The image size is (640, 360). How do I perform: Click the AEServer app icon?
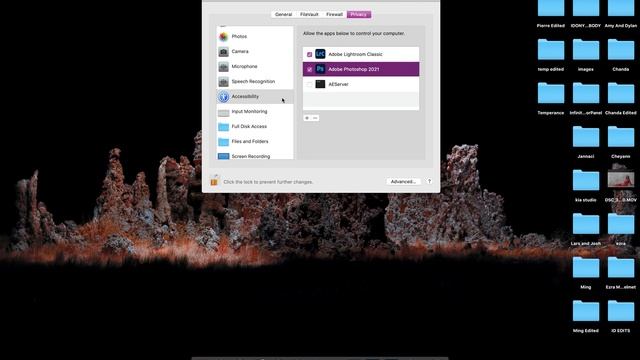click(320, 84)
